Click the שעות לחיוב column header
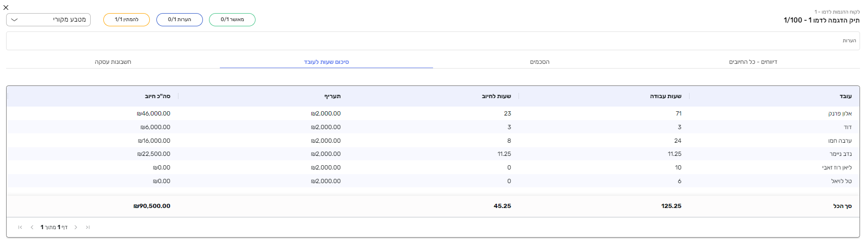Viewport: 868px width, 239px height. click(x=496, y=96)
